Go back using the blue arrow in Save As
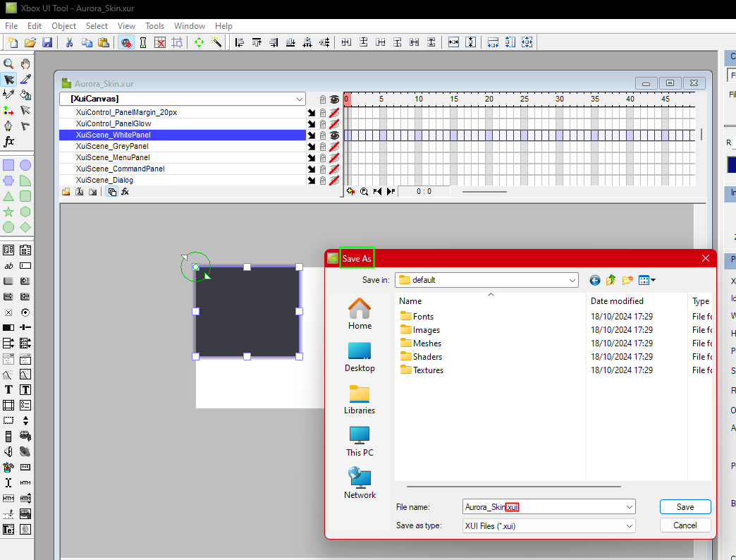Viewport: 736px width, 560px height. pos(595,280)
